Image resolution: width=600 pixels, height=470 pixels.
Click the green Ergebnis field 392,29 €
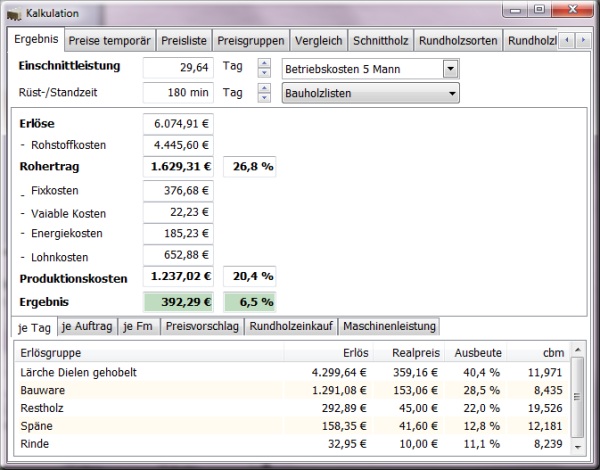178,302
